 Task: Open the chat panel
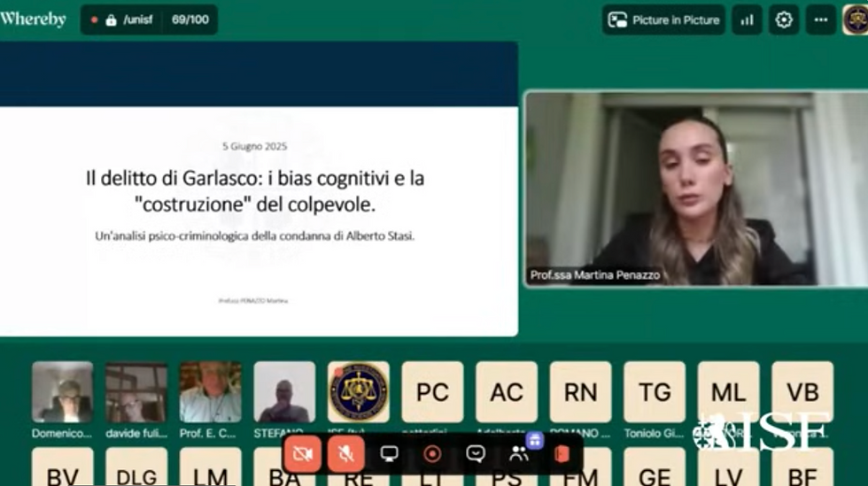[x=476, y=454]
